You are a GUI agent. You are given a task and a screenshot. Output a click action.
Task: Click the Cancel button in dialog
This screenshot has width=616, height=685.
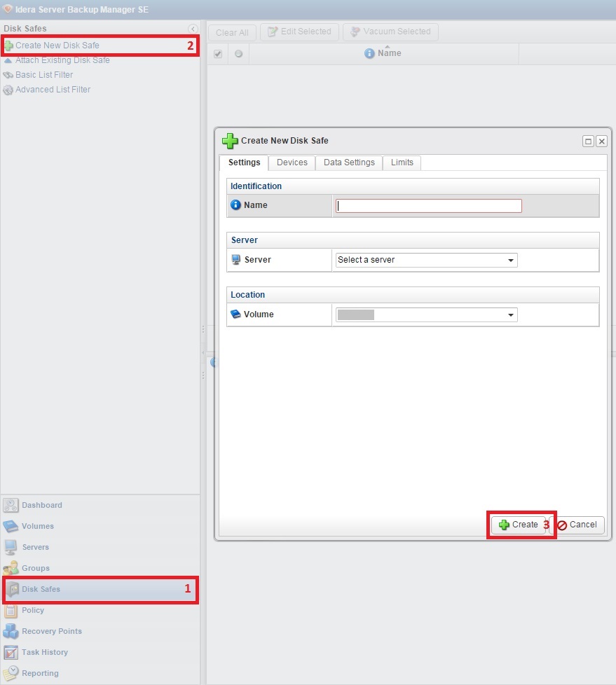pos(577,525)
